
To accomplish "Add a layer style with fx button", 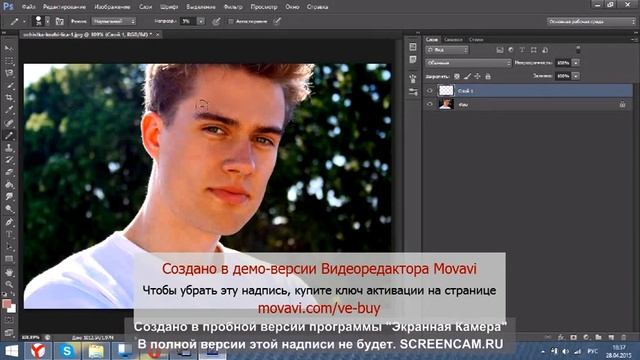I will coord(561,338).
